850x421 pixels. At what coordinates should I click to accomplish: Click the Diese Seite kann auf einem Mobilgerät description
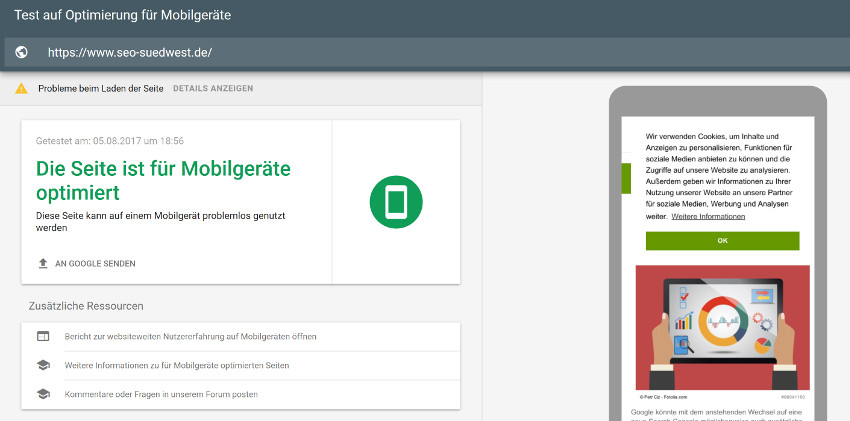tap(160, 222)
